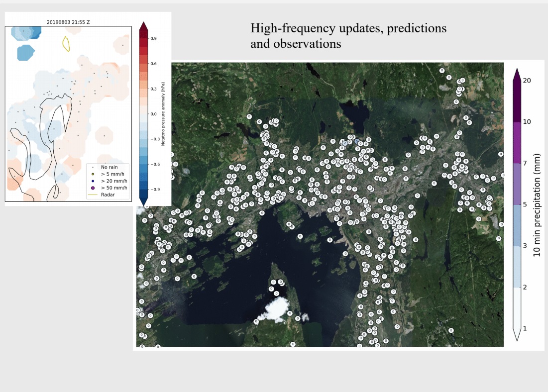
Task: Click the pale blue 2–3 mm colorbar segment
Action: click(517, 266)
